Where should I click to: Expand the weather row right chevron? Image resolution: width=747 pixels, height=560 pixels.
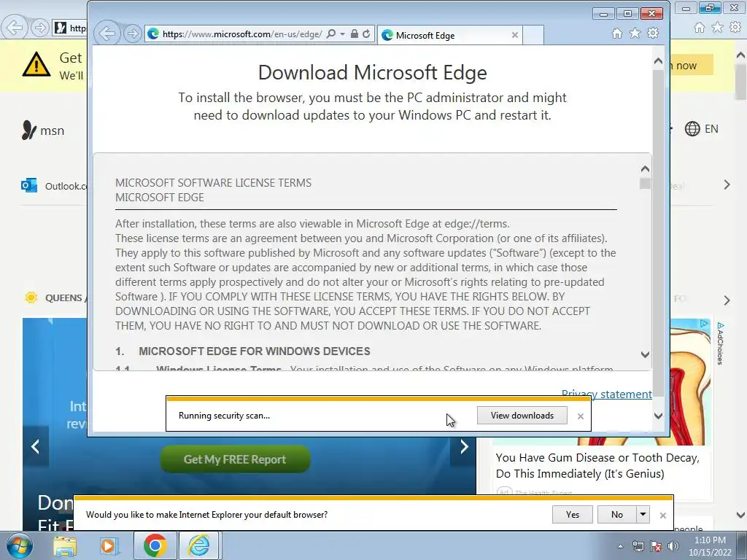pos(727,300)
